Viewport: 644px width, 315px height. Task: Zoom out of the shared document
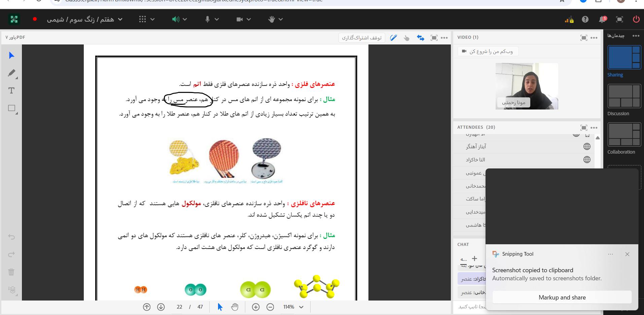click(270, 307)
